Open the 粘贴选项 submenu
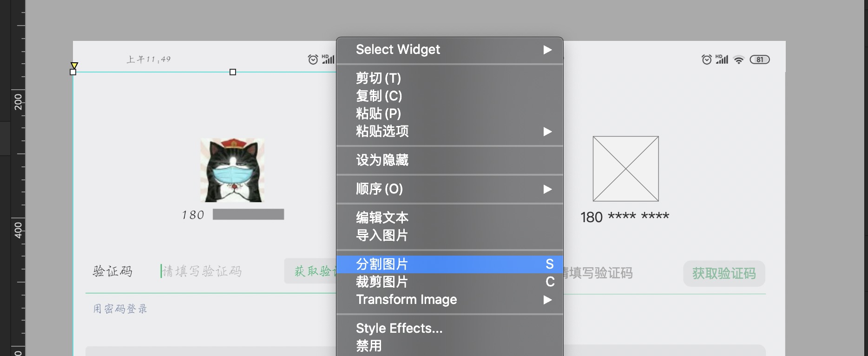The image size is (868, 356). point(449,132)
